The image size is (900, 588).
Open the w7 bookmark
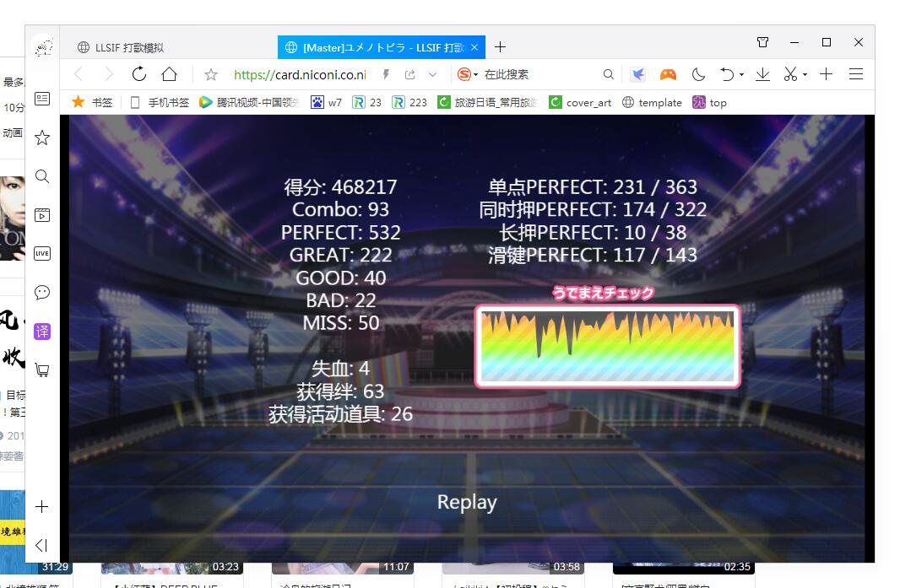point(326,103)
